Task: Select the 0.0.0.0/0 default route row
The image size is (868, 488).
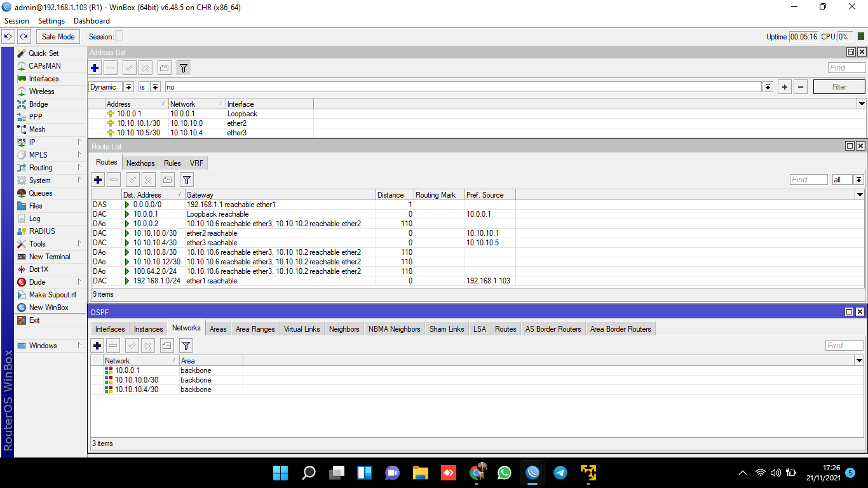Action: [x=477, y=205]
